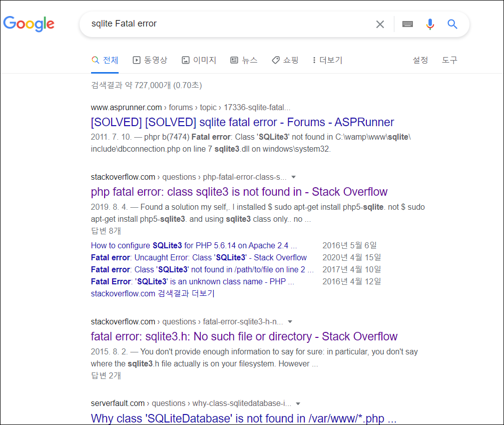Open the ASPRunner forums result title
Screen dimensions: 504x425
click(x=242, y=122)
